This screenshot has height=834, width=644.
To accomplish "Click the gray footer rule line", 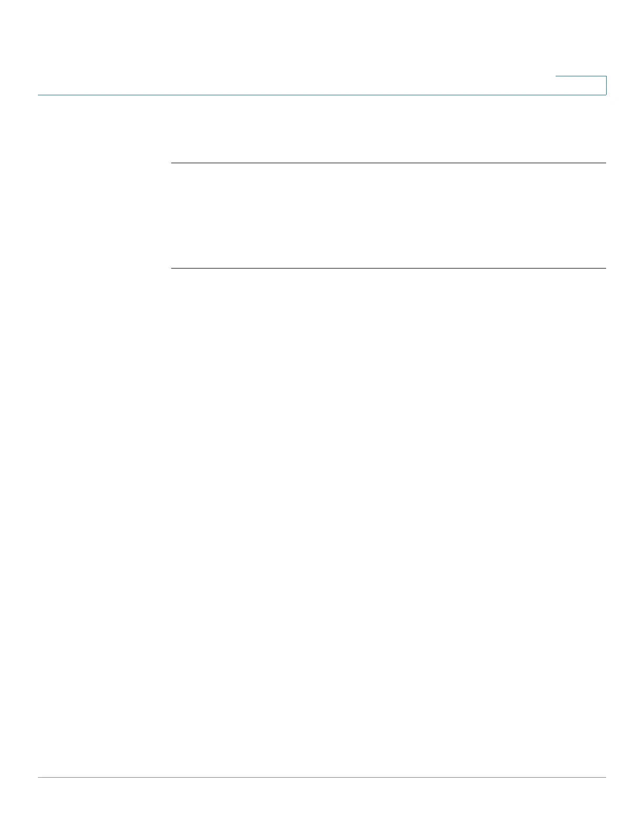I will [322, 777].
